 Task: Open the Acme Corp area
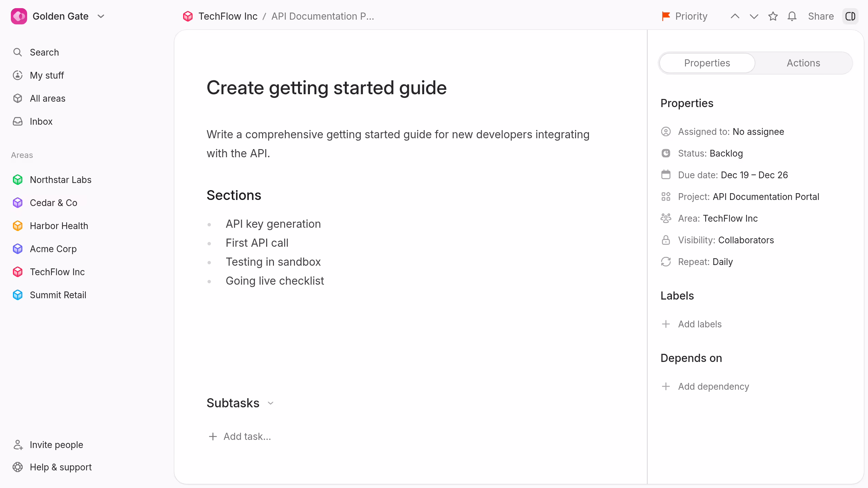(x=44, y=249)
